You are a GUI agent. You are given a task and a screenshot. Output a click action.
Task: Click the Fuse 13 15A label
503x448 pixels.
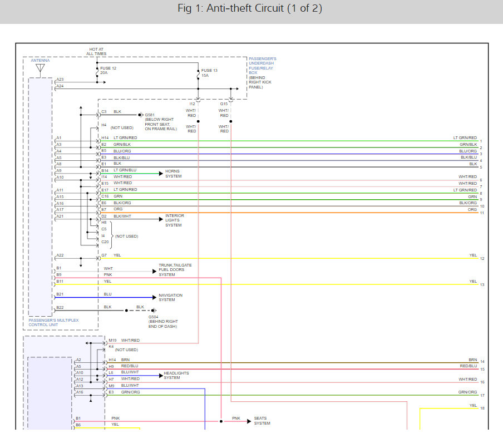(209, 72)
